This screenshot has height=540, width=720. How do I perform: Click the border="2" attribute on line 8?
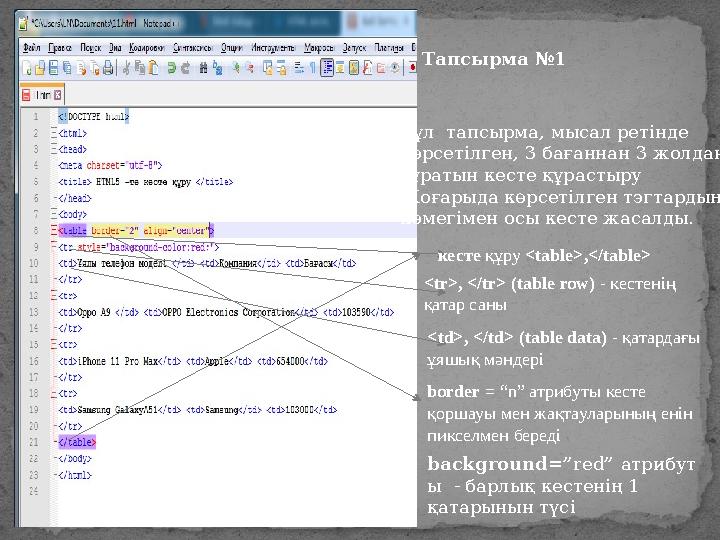[x=114, y=231]
